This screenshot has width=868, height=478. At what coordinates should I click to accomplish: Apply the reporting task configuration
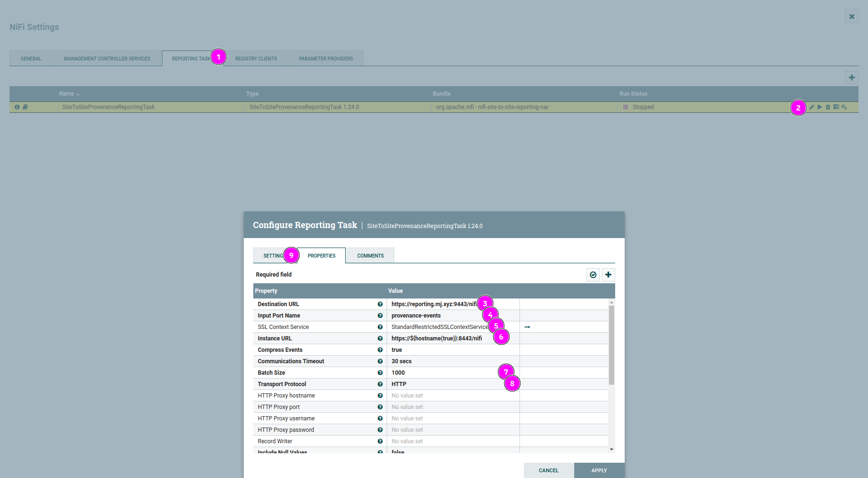point(599,470)
